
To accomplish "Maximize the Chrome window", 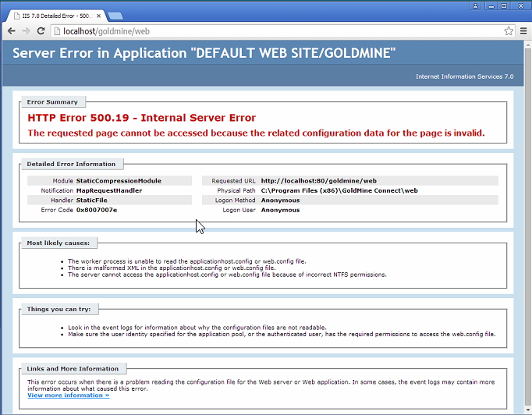I will click(504, 5).
